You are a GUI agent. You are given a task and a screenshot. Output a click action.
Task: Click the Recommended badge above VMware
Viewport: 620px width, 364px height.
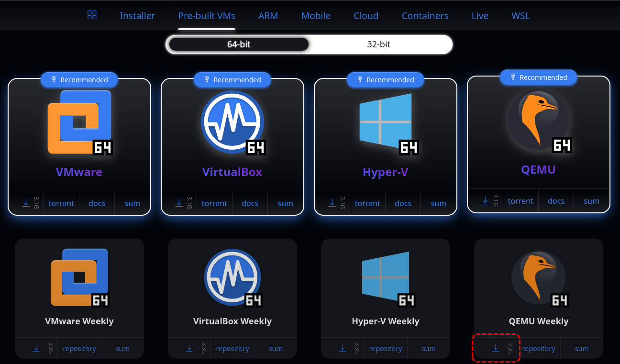[x=79, y=80]
